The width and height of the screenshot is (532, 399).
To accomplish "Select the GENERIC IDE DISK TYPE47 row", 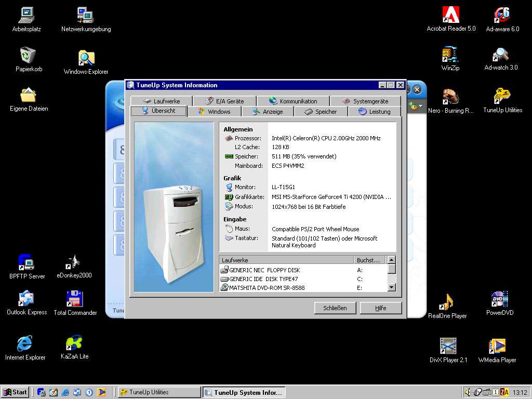I will pyautogui.click(x=303, y=279).
